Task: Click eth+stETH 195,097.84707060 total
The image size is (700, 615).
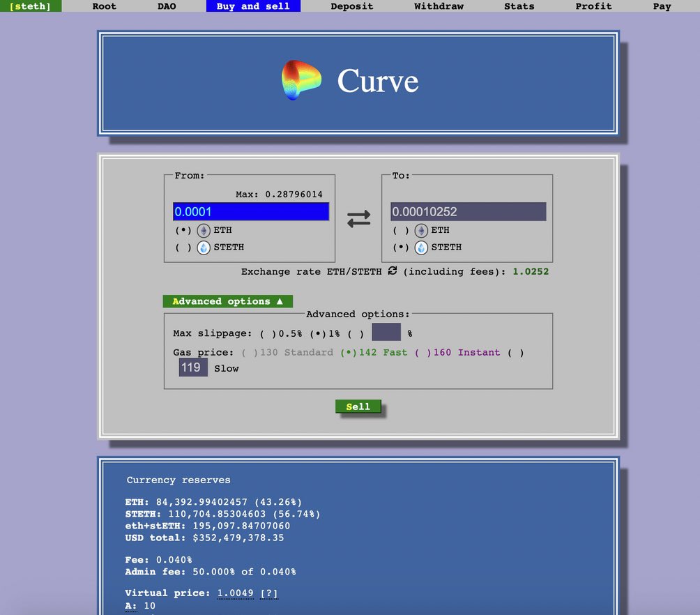Action: (208, 526)
